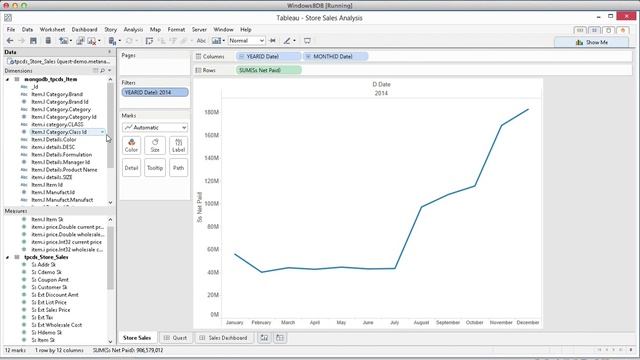Open the Marks type Automatic dropdown

point(155,127)
